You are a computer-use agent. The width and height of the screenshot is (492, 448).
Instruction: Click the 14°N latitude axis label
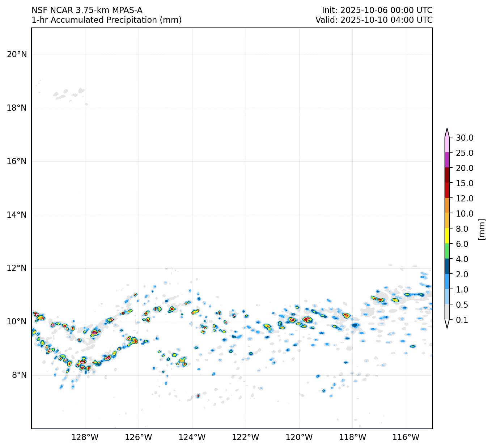[x=17, y=215]
